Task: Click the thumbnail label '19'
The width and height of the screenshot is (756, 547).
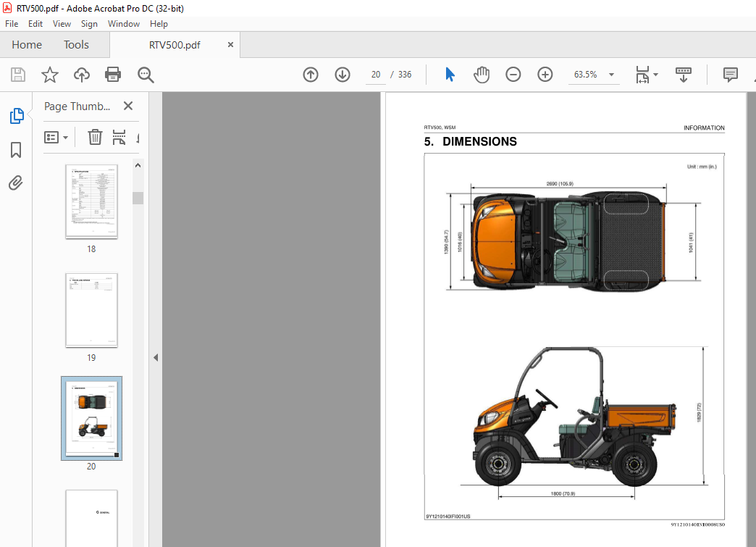Action: coord(91,357)
